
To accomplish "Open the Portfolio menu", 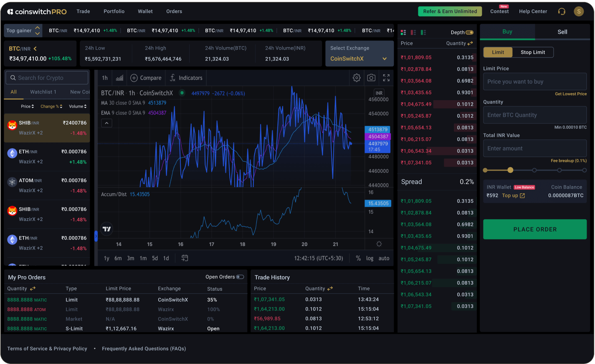I will pos(114,11).
